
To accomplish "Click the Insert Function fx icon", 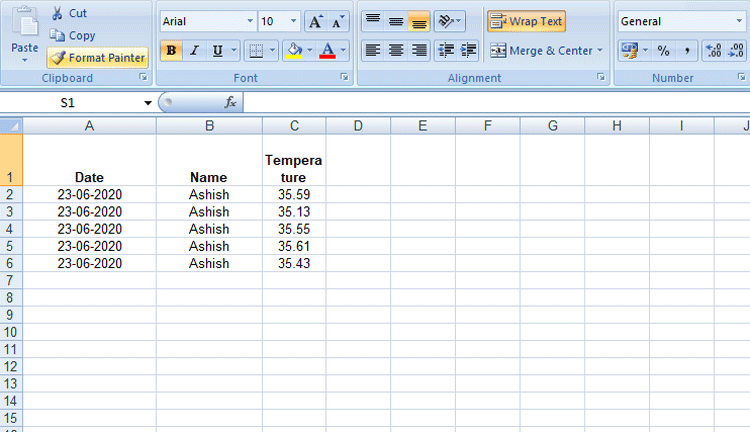I will point(230,102).
